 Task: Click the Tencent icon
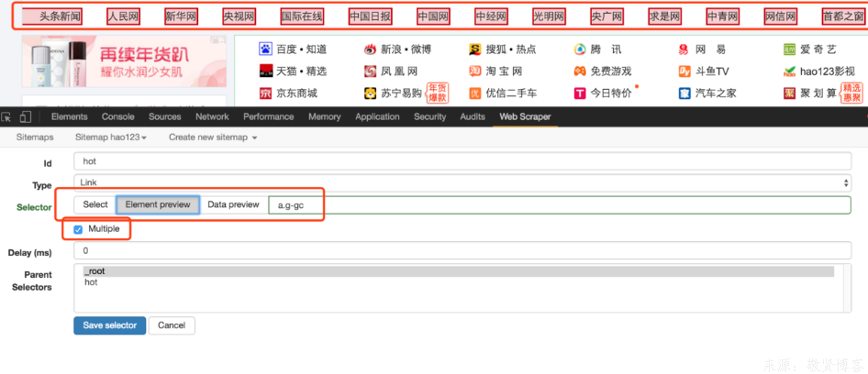[x=580, y=49]
